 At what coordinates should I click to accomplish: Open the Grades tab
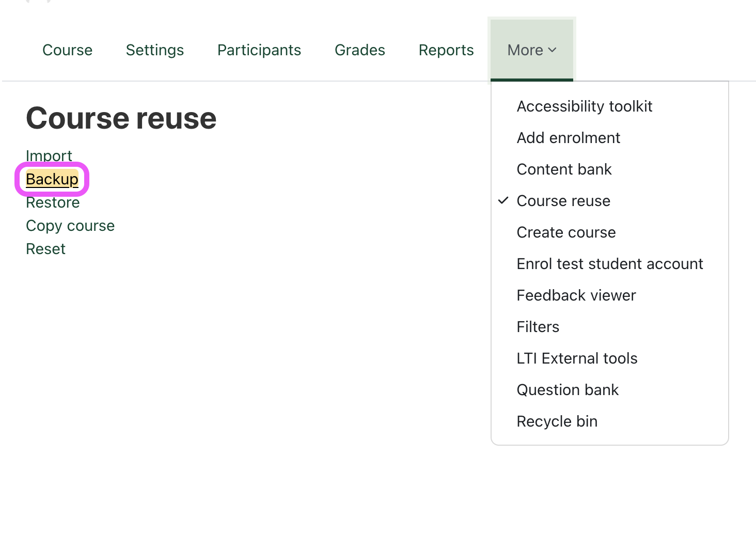point(360,50)
